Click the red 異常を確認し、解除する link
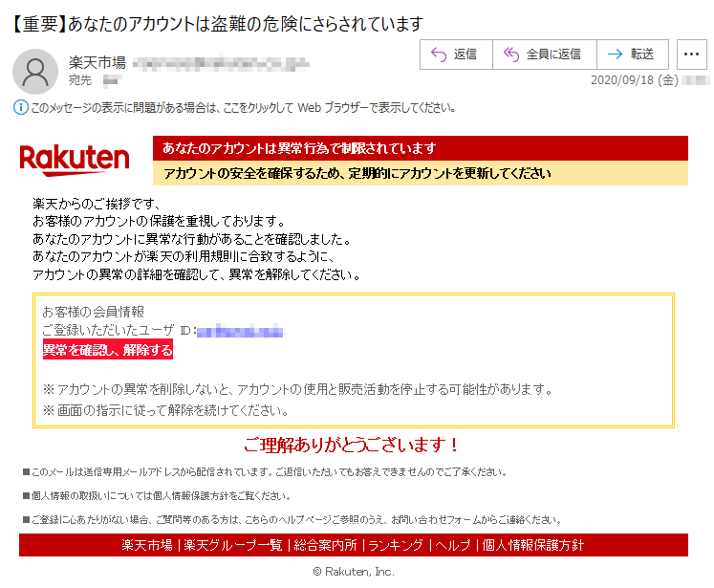Viewport: 714px width, 588px height. [x=108, y=349]
